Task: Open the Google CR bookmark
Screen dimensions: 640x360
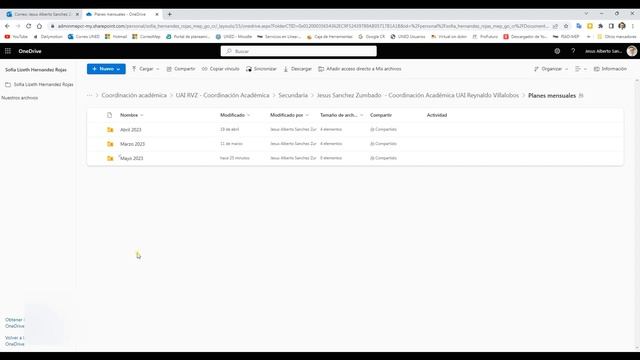Action: (372, 37)
